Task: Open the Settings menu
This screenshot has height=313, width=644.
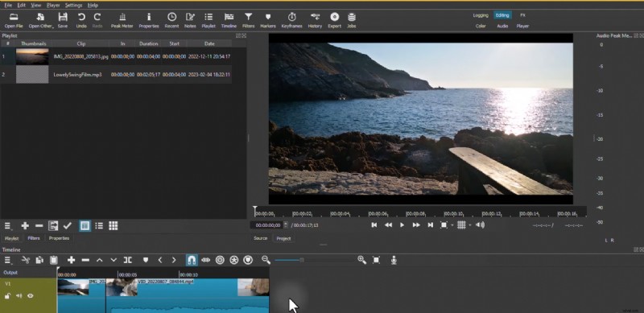Action: [73, 6]
